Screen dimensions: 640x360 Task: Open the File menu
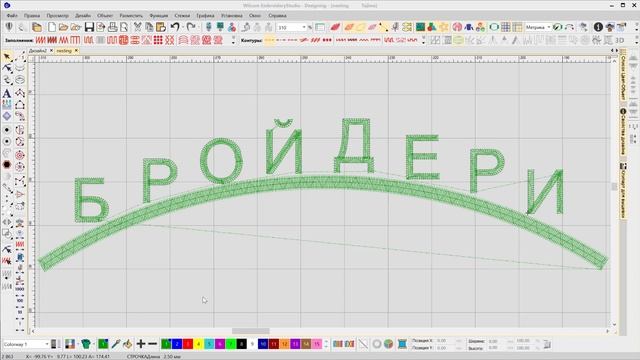coord(12,16)
